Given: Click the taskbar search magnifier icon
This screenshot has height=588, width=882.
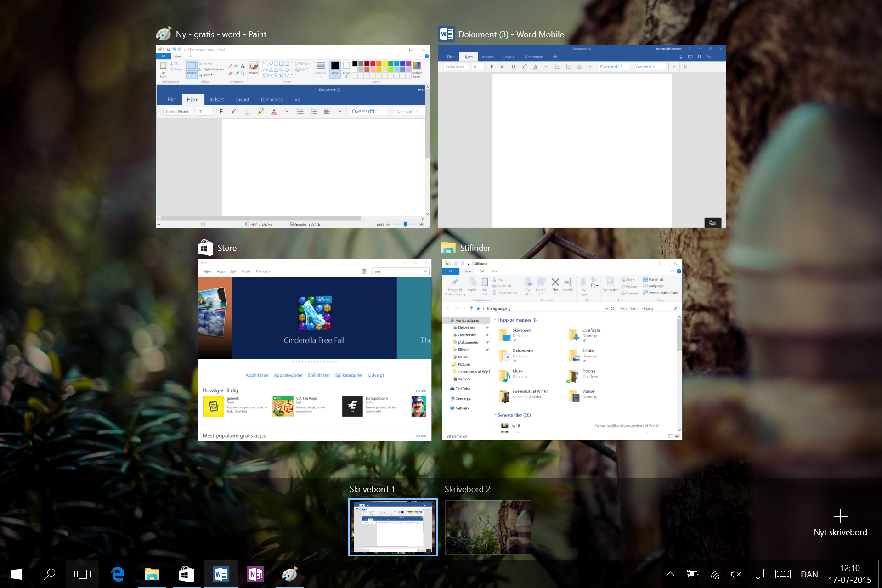Looking at the screenshot, I should pos(50,574).
